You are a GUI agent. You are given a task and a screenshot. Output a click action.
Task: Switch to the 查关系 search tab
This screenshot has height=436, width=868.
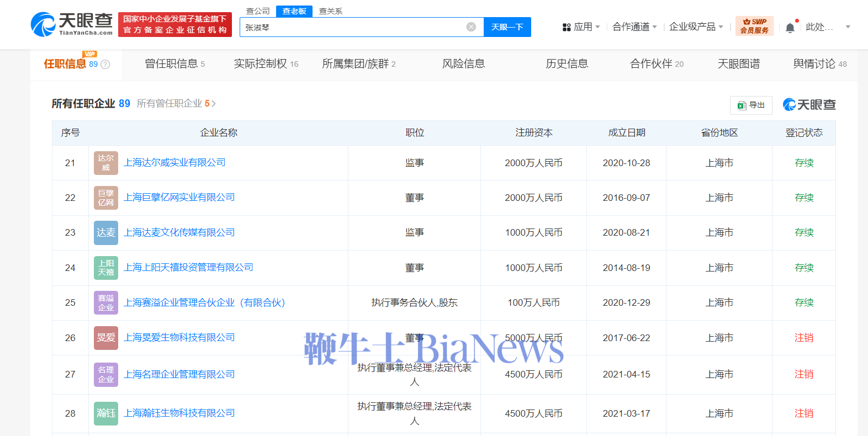click(x=331, y=11)
